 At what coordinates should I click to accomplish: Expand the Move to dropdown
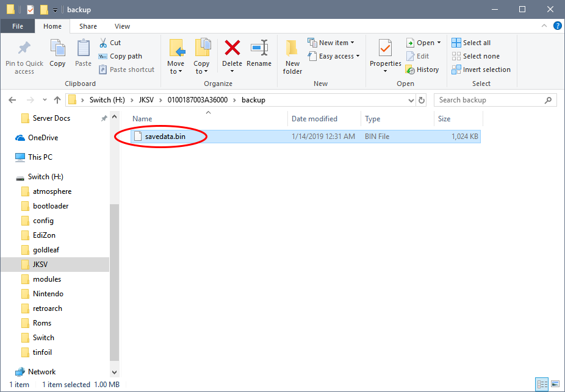(x=176, y=71)
